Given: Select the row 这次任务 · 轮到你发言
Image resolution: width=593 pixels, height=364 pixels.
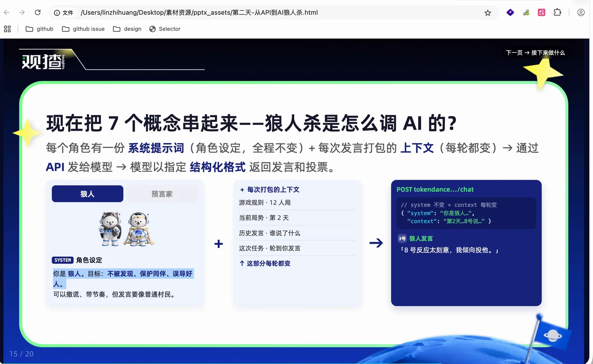Looking at the screenshot, I should 297,248.
